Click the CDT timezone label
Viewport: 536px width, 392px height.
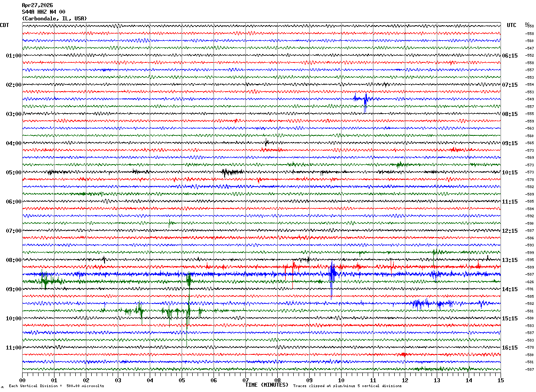pyautogui.click(x=4, y=25)
